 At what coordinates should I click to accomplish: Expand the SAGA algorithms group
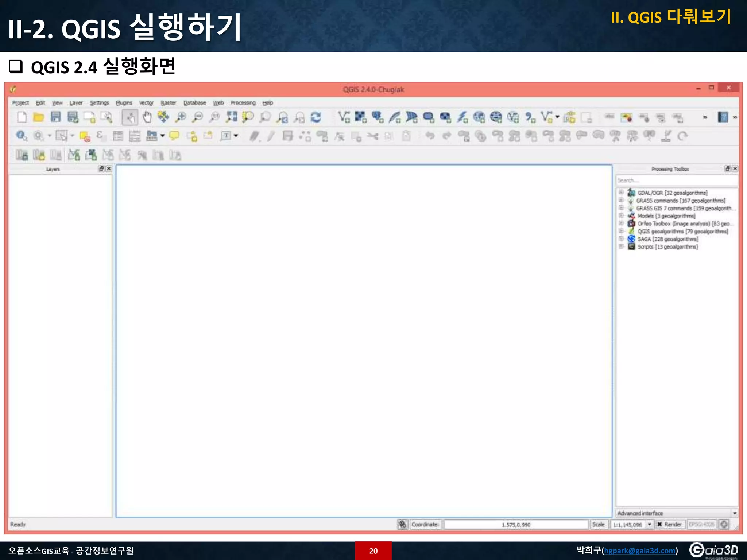pyautogui.click(x=621, y=238)
